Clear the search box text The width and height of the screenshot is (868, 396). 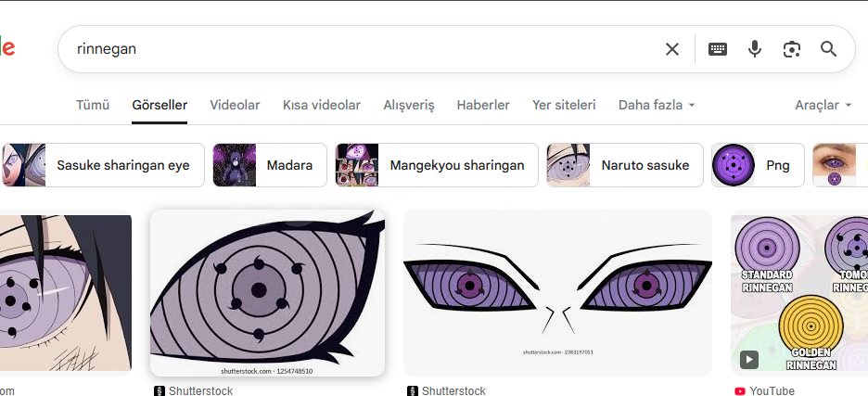tap(672, 49)
